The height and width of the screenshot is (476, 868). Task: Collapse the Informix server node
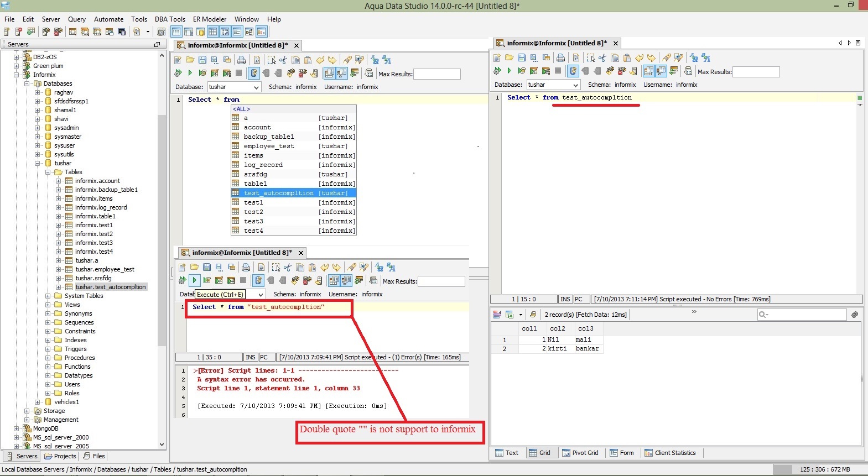tap(17, 75)
